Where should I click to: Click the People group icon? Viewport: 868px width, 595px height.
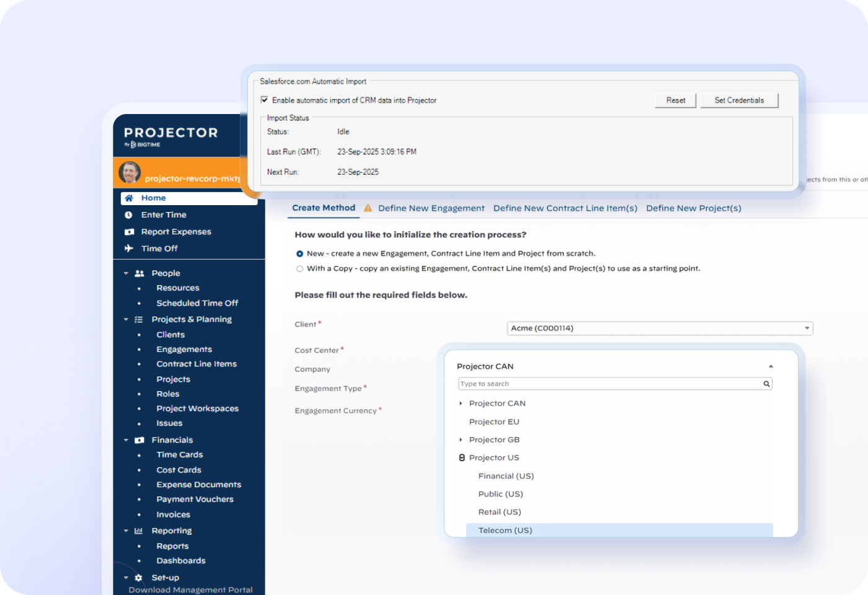[x=138, y=273]
